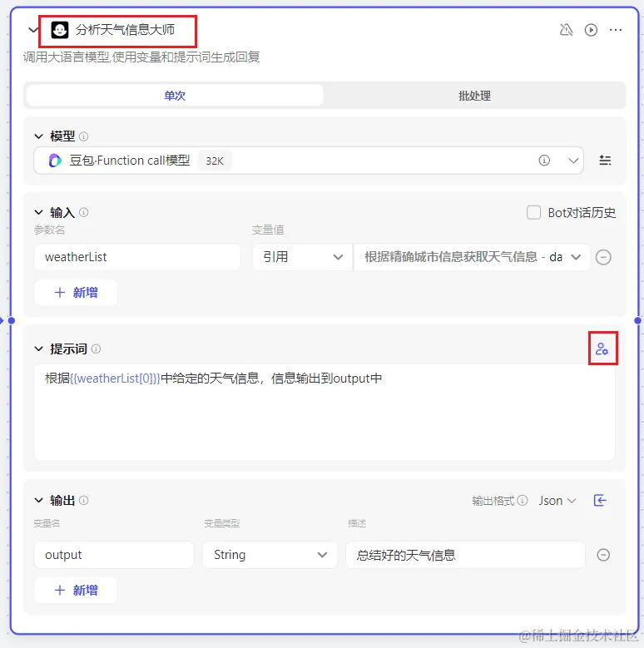
Task: Open model parameter settings sliders icon
Action: pos(605,161)
